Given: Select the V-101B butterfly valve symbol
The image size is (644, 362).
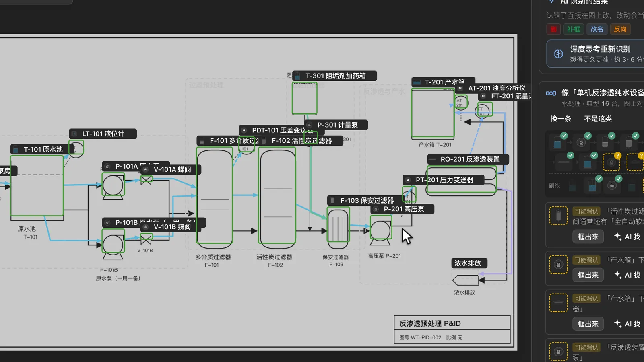Looking at the screenshot, I should pos(146,239).
